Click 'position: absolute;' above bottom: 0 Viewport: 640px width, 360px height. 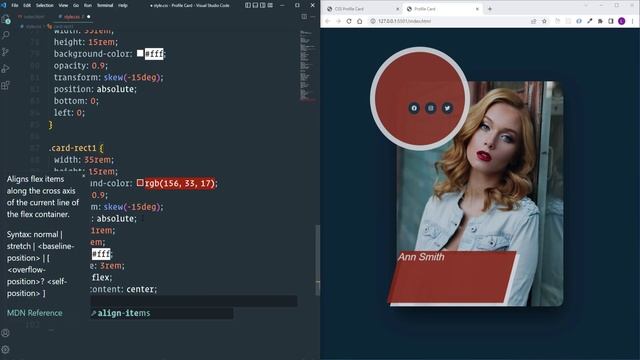95,89
